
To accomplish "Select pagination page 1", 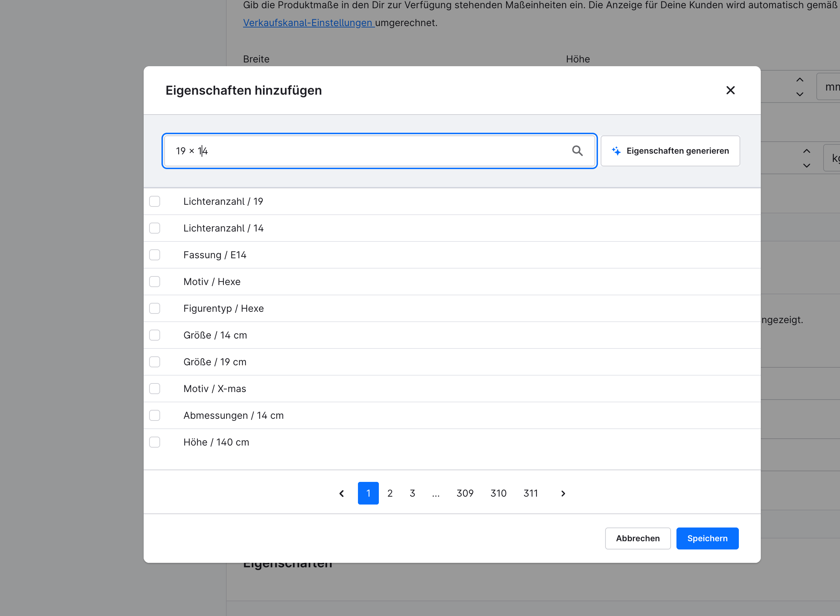I will coord(368,493).
